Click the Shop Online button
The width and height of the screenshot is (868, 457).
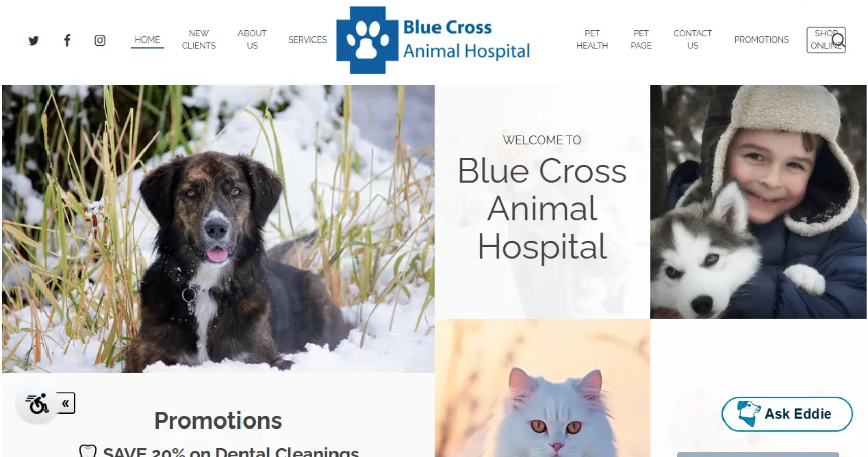(826, 40)
